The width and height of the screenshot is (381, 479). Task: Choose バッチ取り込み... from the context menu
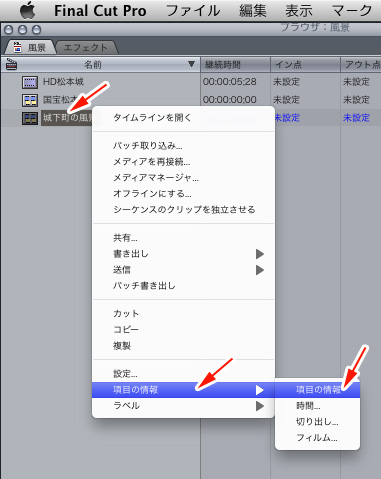point(183,146)
